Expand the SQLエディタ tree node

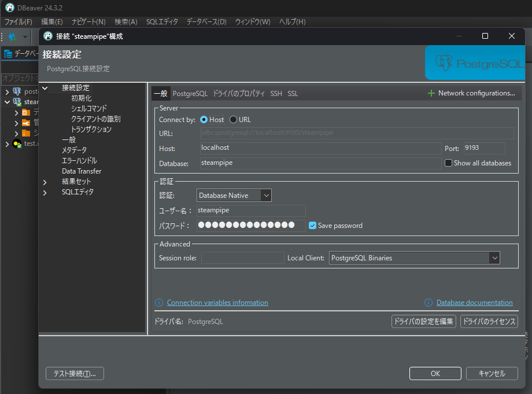pos(45,193)
